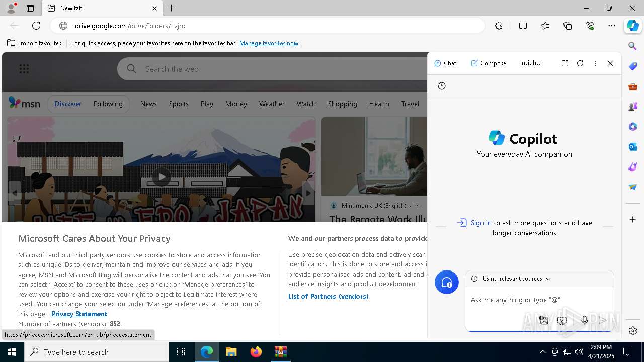The image size is (644, 362).
Task: Select Following tab on MSN
Action: [x=108, y=104]
